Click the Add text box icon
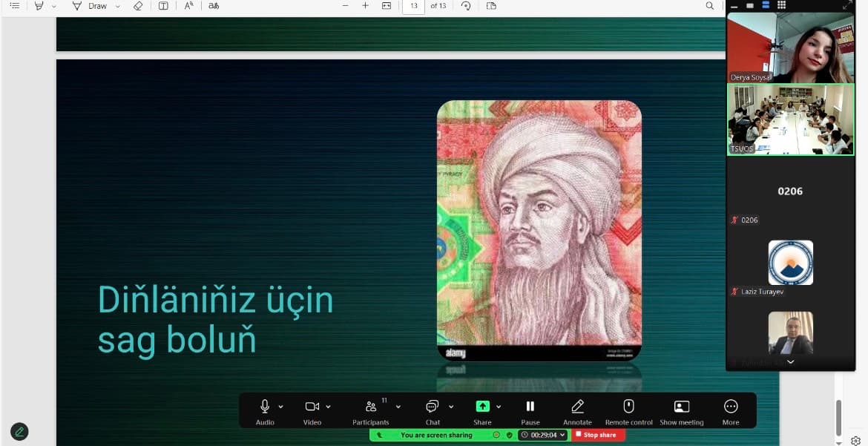 [x=163, y=5]
